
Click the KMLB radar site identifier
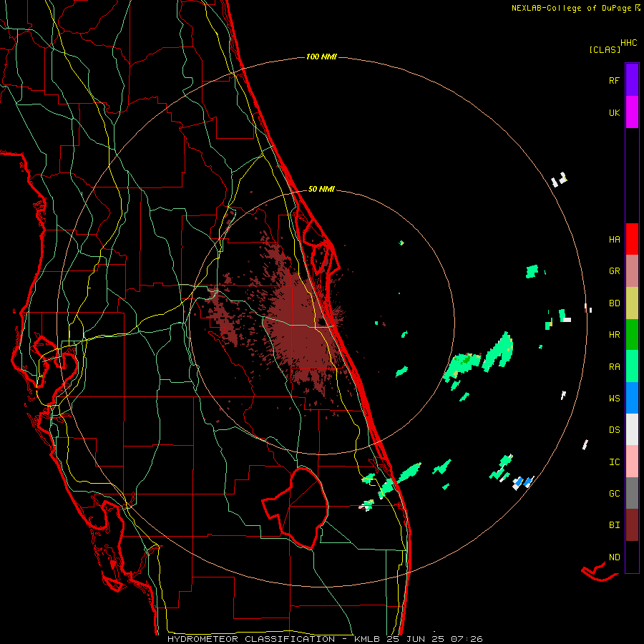[x=368, y=639]
